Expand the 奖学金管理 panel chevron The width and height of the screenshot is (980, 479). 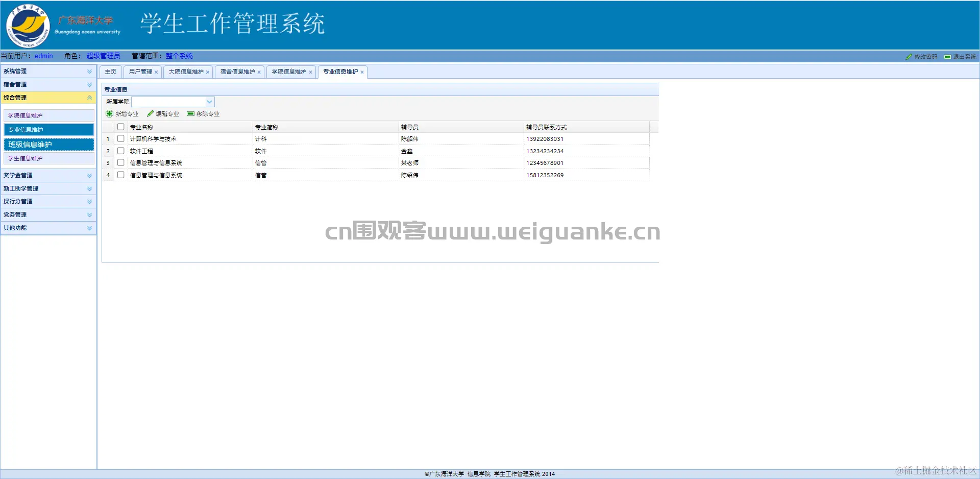coord(89,175)
